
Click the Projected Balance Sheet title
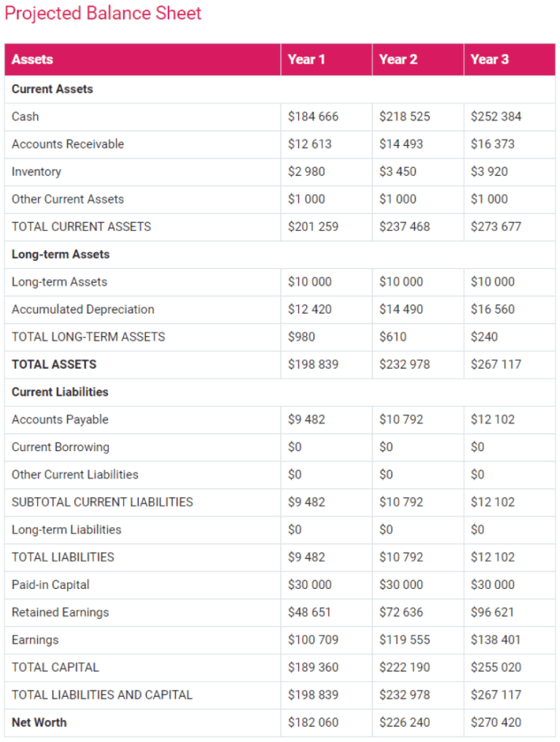pyautogui.click(x=103, y=13)
